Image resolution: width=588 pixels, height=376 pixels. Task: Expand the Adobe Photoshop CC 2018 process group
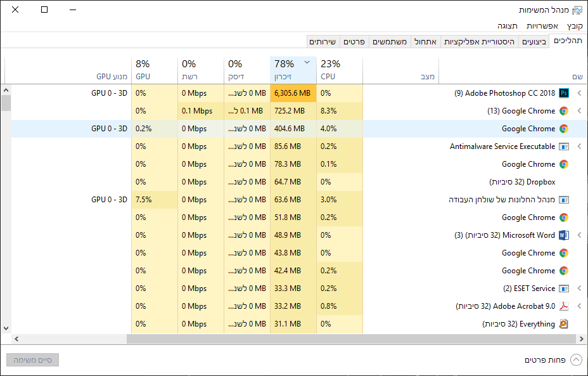click(x=579, y=93)
